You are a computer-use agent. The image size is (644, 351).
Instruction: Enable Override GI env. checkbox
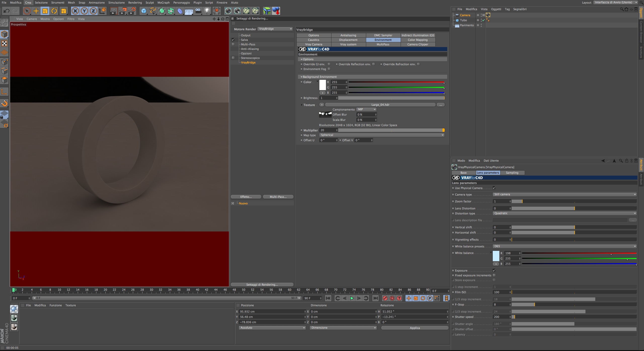pos(329,64)
